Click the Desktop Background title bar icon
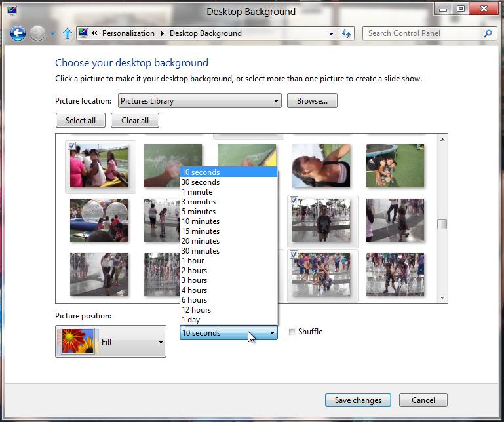Image resolution: width=504 pixels, height=422 pixels. (x=12, y=10)
